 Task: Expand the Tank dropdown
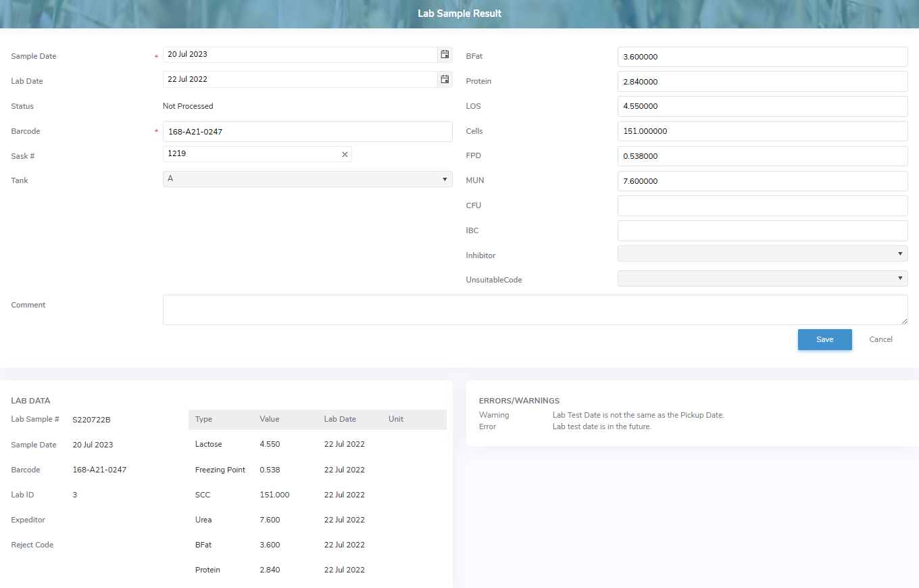point(307,179)
